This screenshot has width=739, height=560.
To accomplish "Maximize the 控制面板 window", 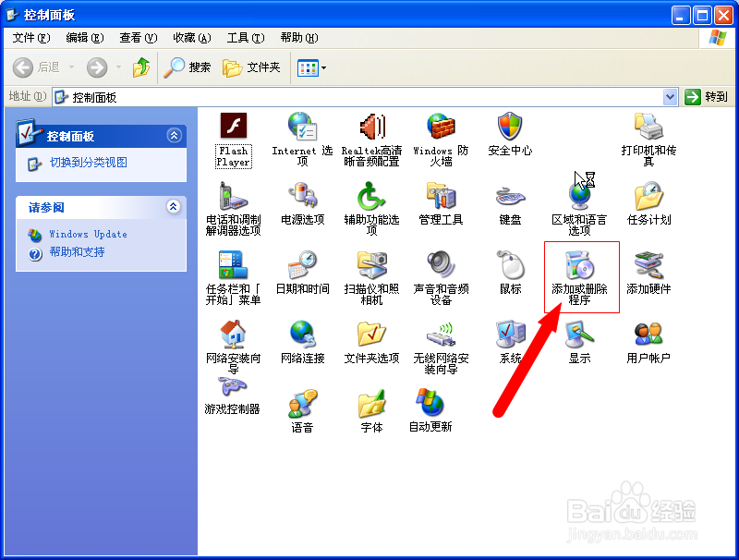I will pyautogui.click(x=702, y=16).
